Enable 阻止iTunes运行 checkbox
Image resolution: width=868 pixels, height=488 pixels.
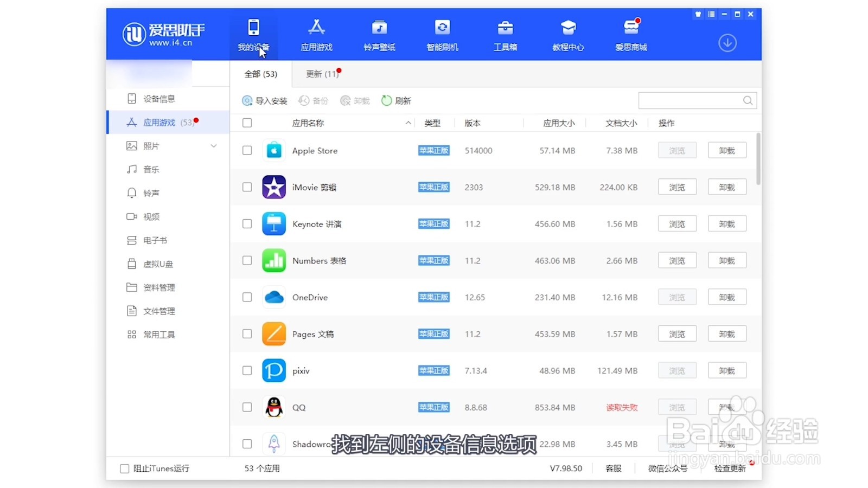tap(124, 468)
